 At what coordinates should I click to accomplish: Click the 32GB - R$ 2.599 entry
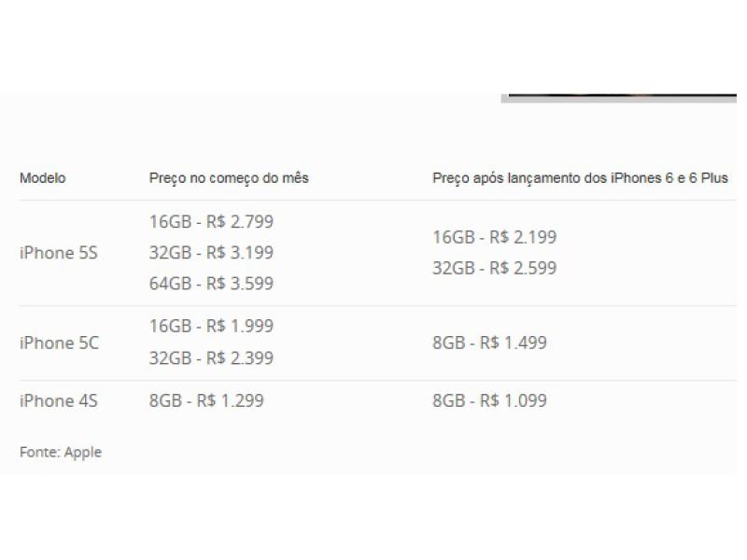(x=494, y=268)
